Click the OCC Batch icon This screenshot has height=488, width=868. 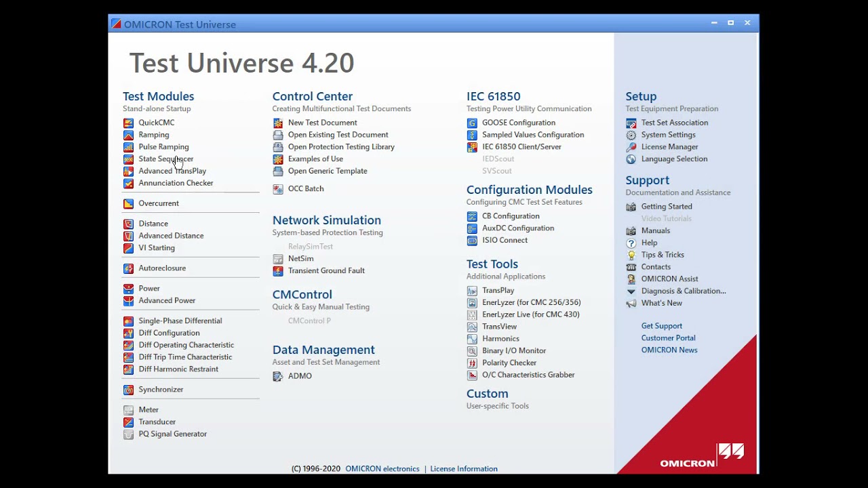click(x=278, y=189)
